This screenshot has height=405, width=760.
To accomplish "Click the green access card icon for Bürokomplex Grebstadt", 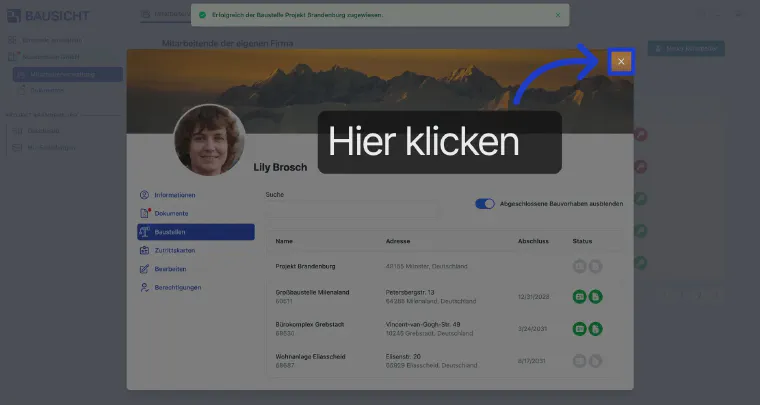I will pyautogui.click(x=579, y=329).
